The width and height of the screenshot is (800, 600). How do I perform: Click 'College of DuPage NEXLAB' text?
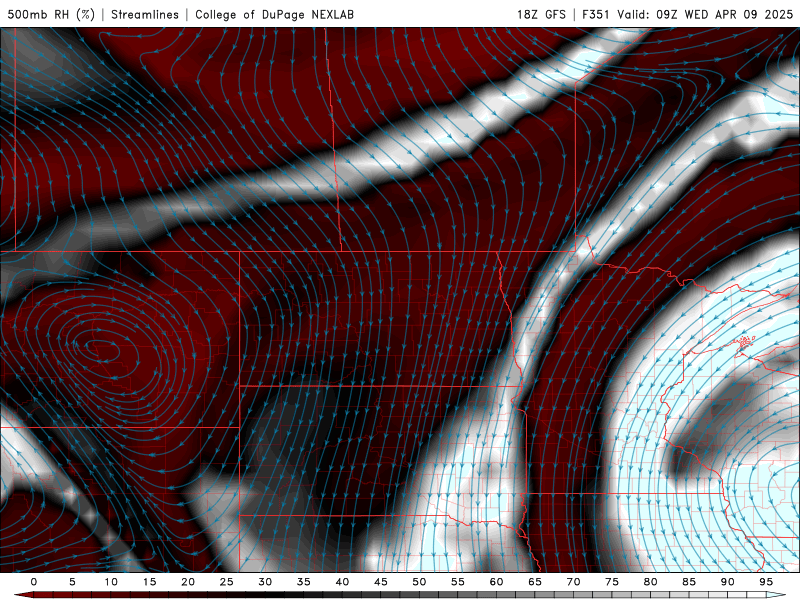(x=274, y=14)
